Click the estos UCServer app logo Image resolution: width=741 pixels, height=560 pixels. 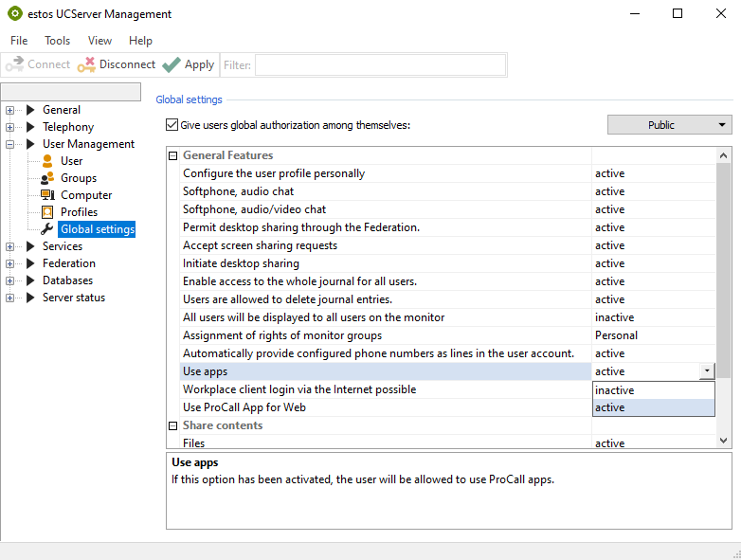point(14,14)
